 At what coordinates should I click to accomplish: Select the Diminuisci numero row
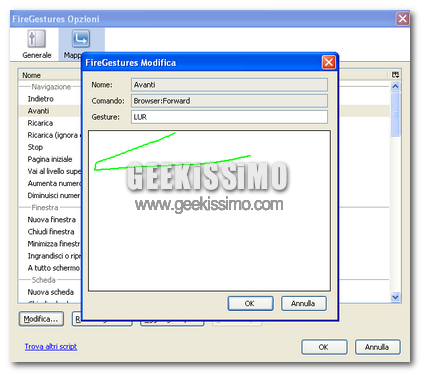(x=50, y=195)
